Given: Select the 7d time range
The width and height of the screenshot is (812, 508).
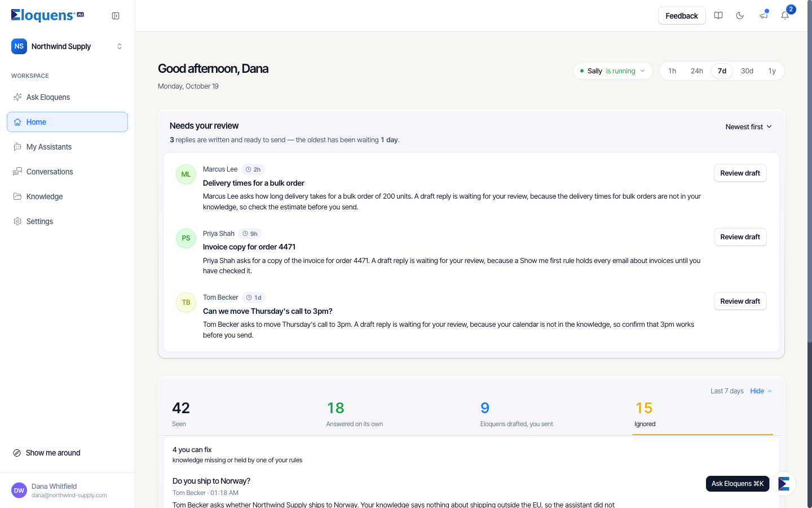Looking at the screenshot, I should click(x=722, y=71).
